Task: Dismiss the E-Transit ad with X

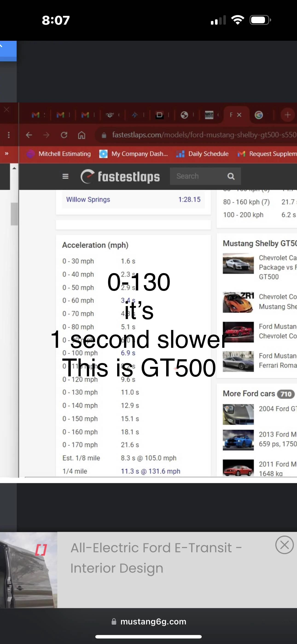Action: click(284, 545)
